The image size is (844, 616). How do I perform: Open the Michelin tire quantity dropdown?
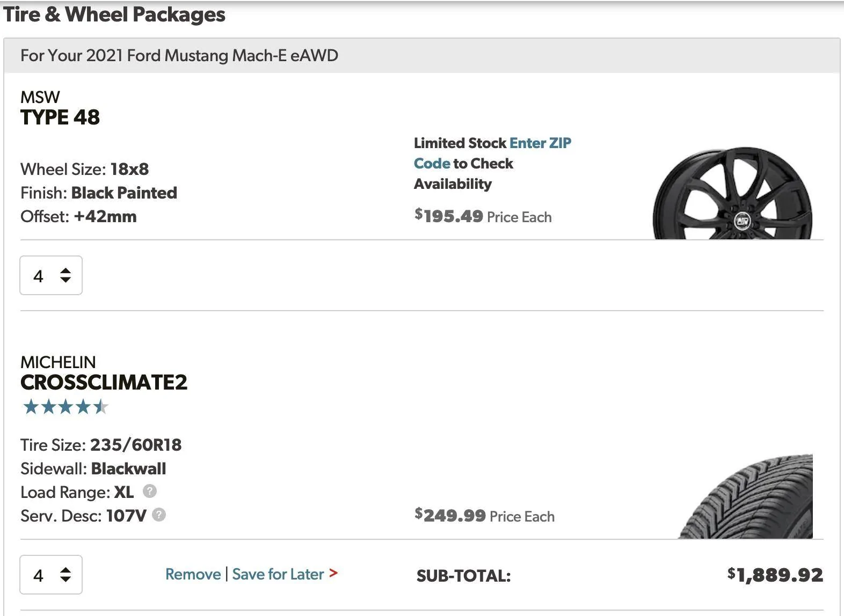(x=51, y=575)
